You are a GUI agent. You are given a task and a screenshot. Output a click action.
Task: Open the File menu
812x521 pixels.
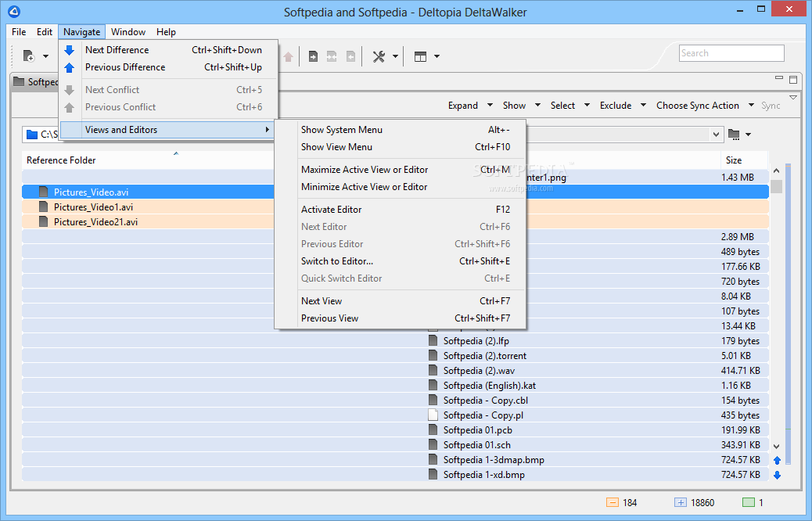coord(19,31)
